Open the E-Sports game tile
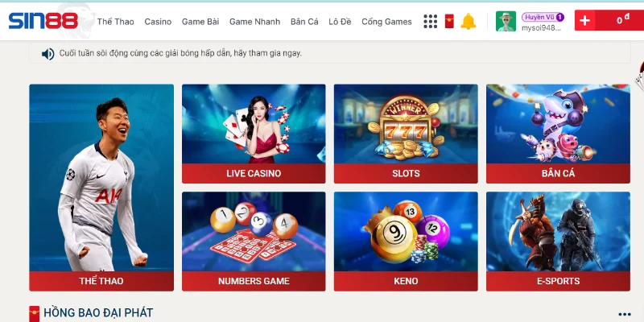The height and width of the screenshot is (322, 644). click(558, 242)
